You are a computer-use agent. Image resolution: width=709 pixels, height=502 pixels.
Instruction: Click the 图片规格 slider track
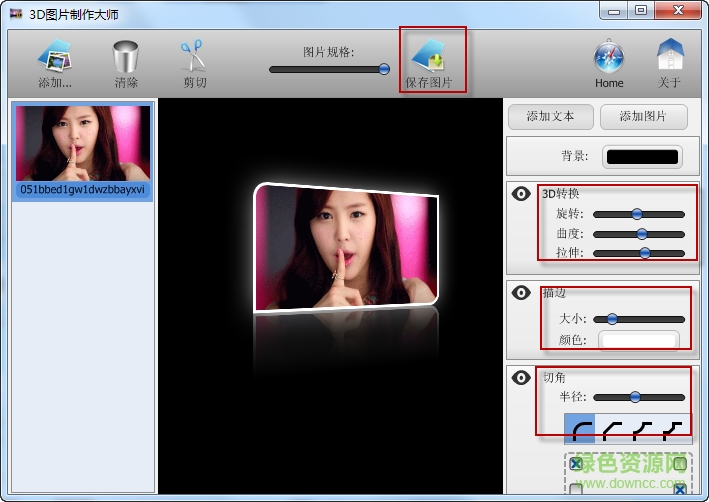[329, 69]
